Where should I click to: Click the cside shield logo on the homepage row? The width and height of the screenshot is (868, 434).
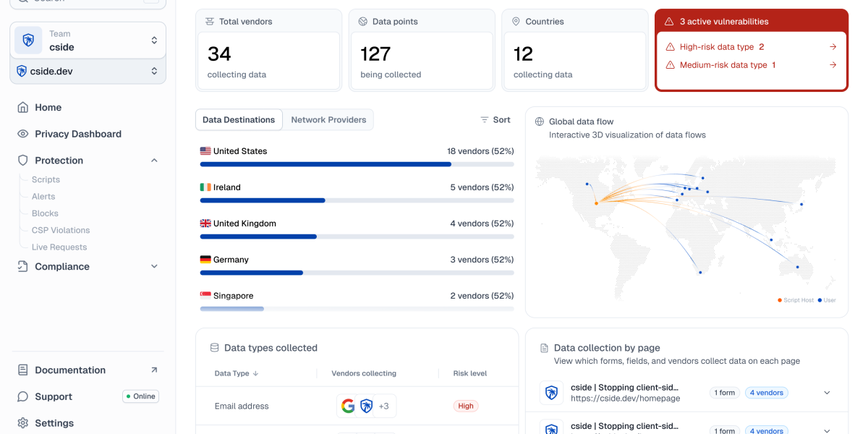coord(551,392)
